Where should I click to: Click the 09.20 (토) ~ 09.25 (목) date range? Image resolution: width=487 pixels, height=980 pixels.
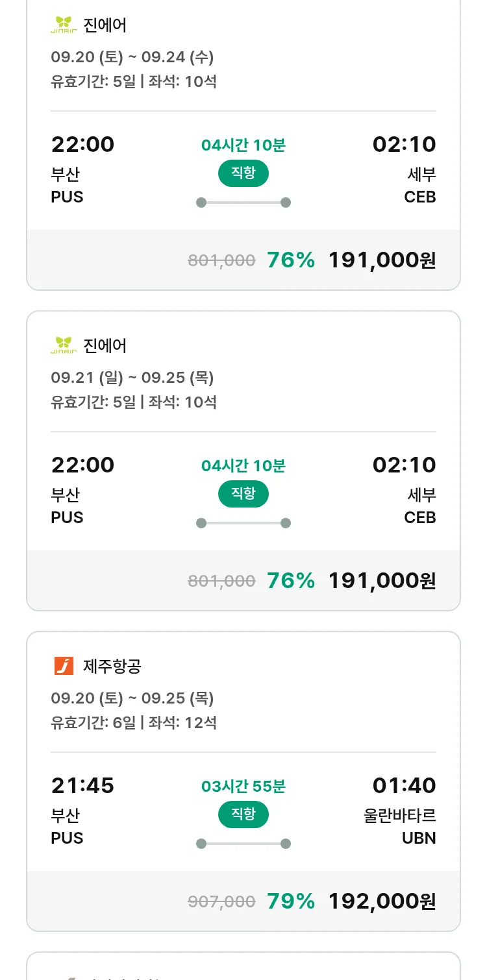(132, 698)
